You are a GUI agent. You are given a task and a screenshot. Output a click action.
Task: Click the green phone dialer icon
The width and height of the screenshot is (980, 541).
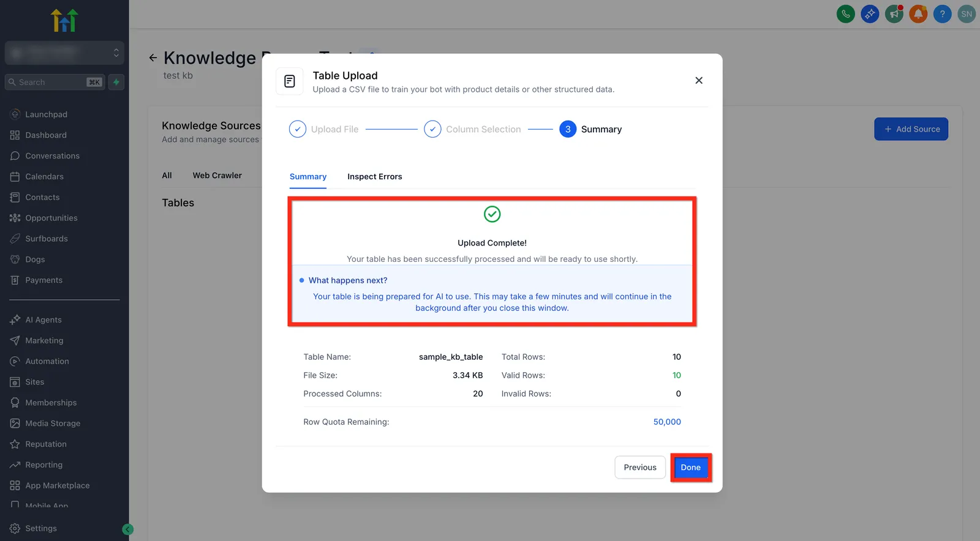pos(845,13)
